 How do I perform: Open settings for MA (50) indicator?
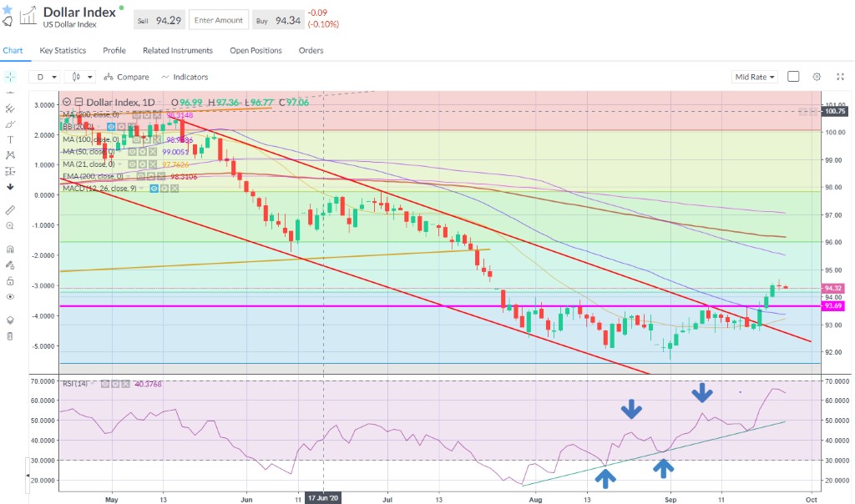[x=142, y=152]
